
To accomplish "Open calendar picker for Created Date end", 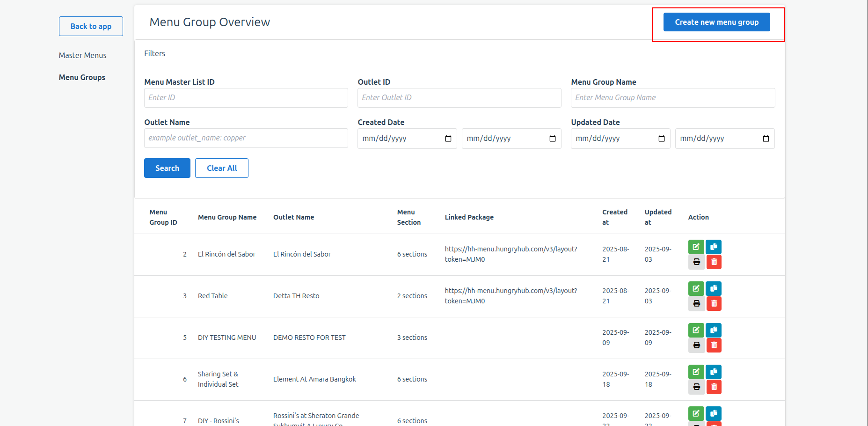I will (x=552, y=139).
